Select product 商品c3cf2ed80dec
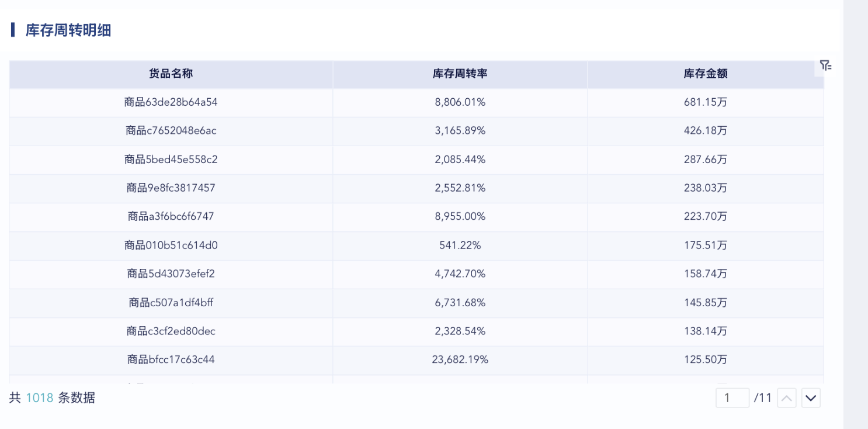868x429 pixels. tap(171, 331)
